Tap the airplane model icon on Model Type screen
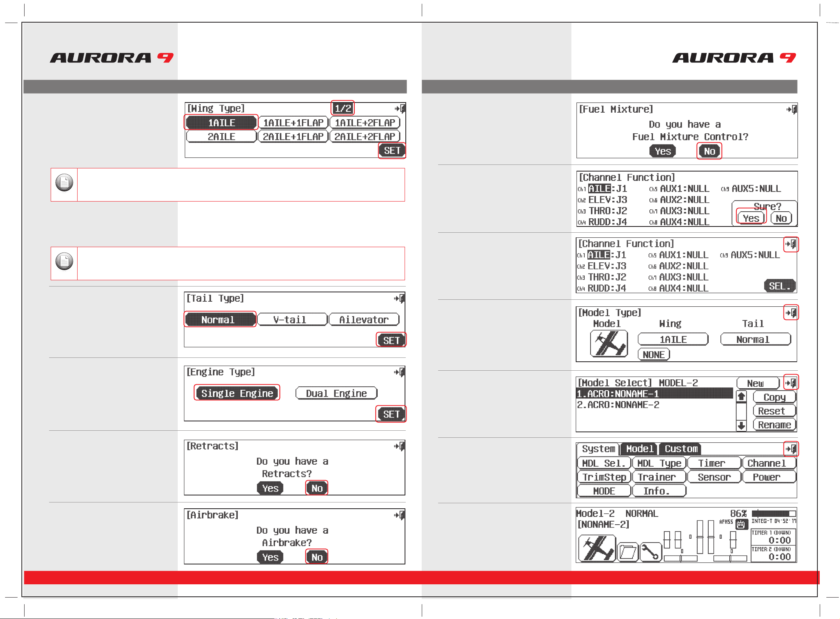This screenshot has height=619, width=840. click(x=609, y=343)
